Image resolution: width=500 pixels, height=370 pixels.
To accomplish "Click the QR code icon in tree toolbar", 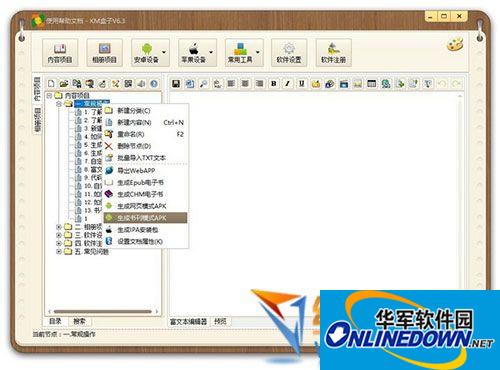I will click(x=128, y=83).
